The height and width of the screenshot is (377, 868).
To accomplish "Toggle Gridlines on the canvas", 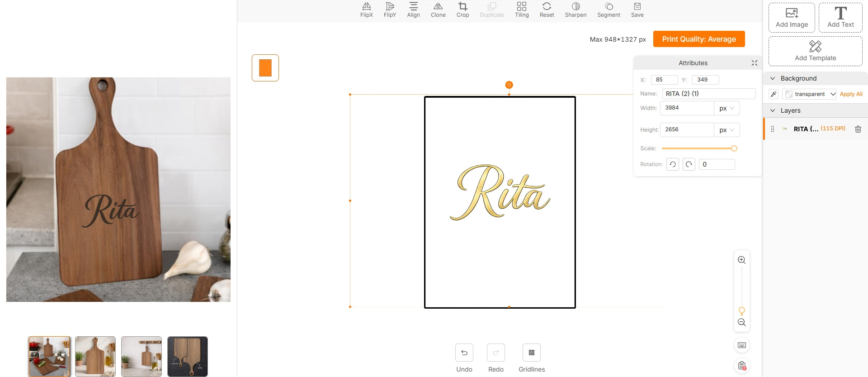I will pos(531,353).
